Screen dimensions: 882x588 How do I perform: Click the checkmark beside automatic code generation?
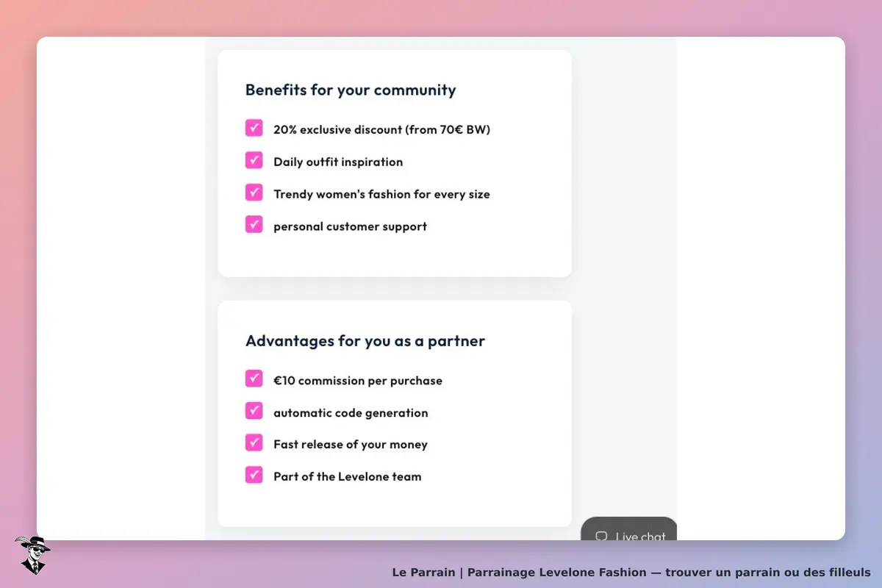254,411
